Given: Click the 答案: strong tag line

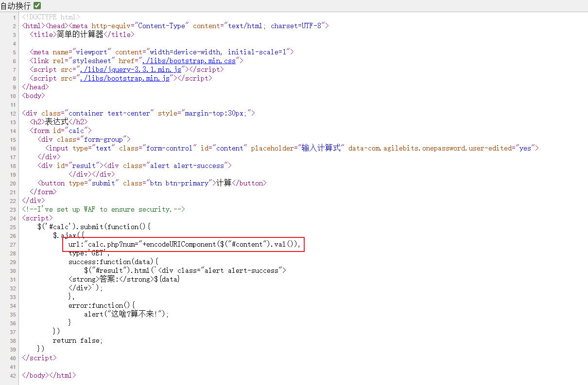Looking at the screenshot, I should 124,279.
